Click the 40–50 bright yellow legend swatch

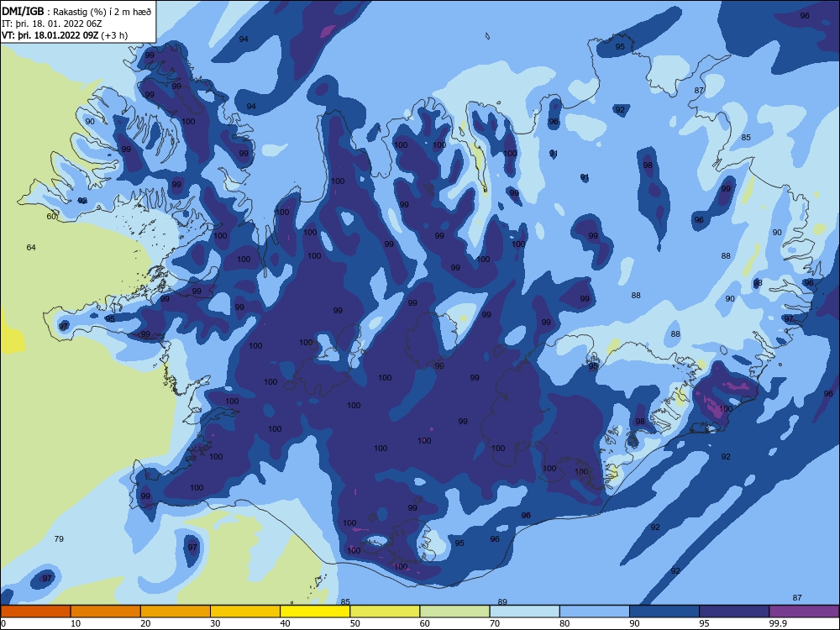(x=315, y=612)
